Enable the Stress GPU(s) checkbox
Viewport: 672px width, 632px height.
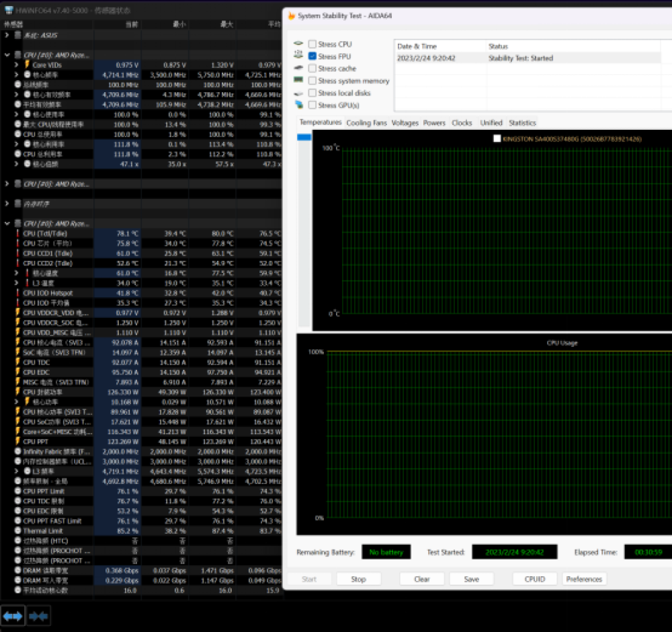pyautogui.click(x=312, y=105)
